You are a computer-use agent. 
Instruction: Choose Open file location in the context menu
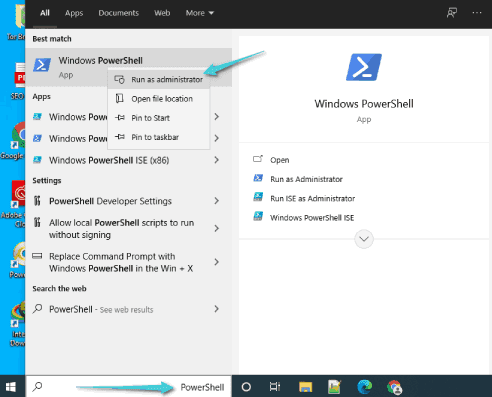(159, 99)
